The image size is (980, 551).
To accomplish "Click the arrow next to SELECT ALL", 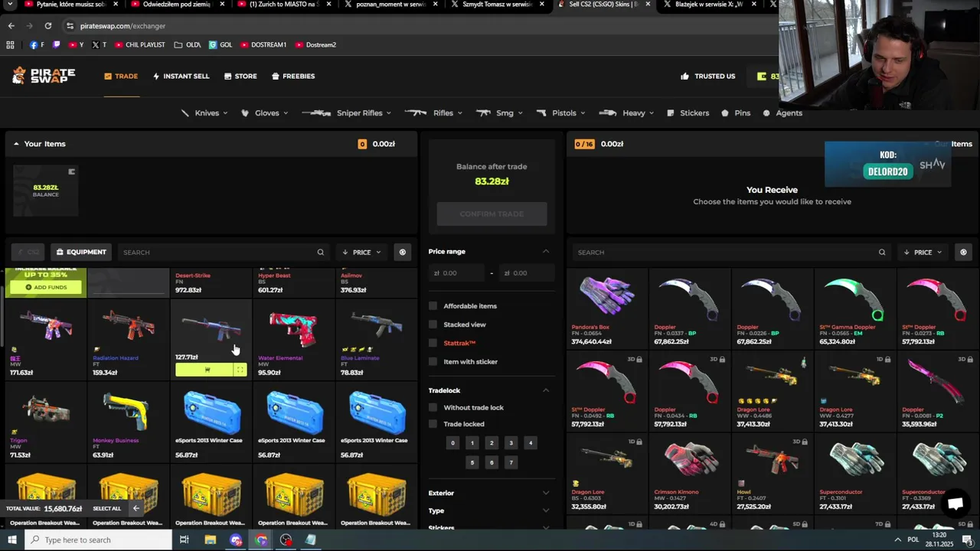I will (136, 508).
